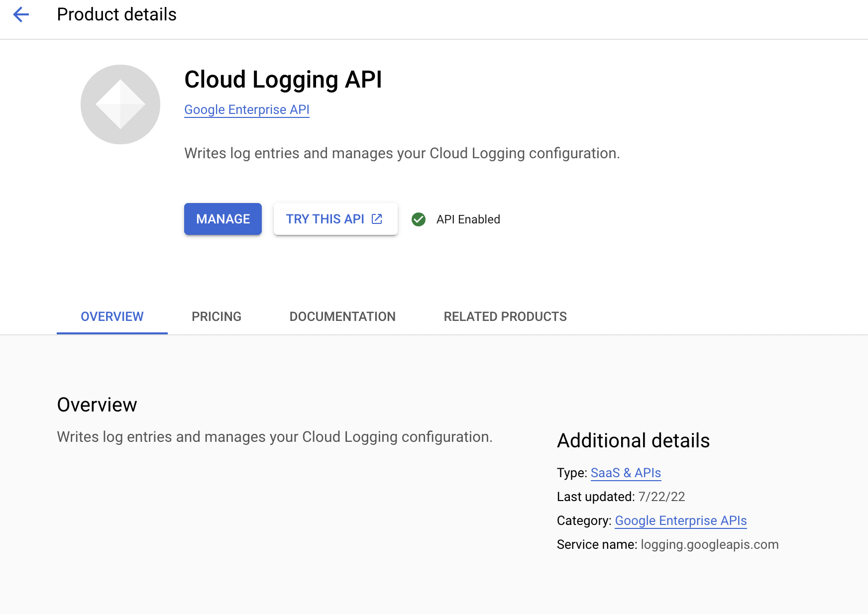Select the Overview tab

coord(112,316)
